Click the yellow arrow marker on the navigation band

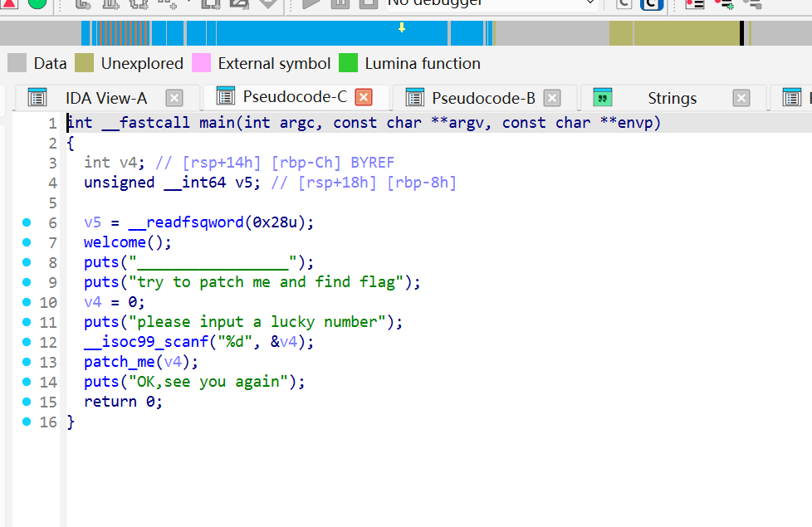pyautogui.click(x=402, y=27)
